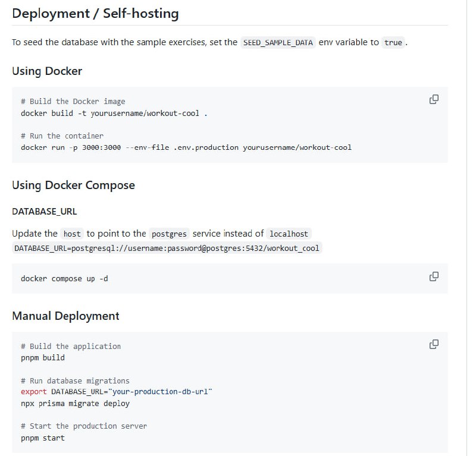Click the bold DATABASE_URL subheading

click(45, 211)
